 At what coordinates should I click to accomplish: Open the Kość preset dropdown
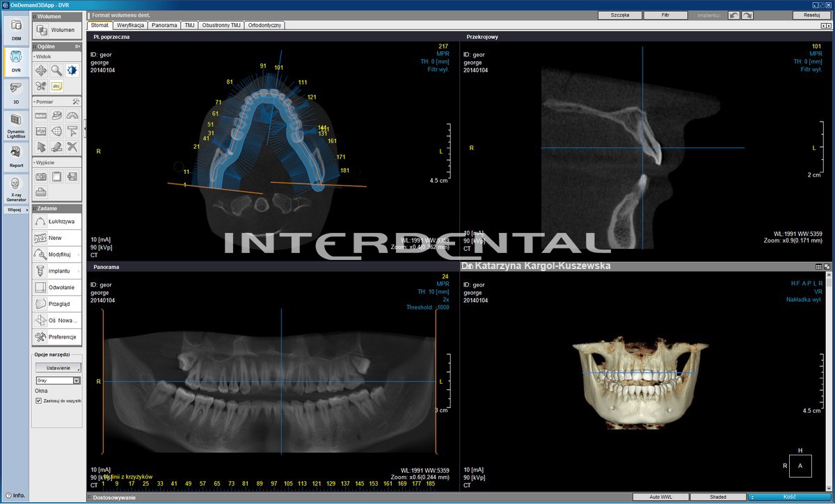point(789,497)
